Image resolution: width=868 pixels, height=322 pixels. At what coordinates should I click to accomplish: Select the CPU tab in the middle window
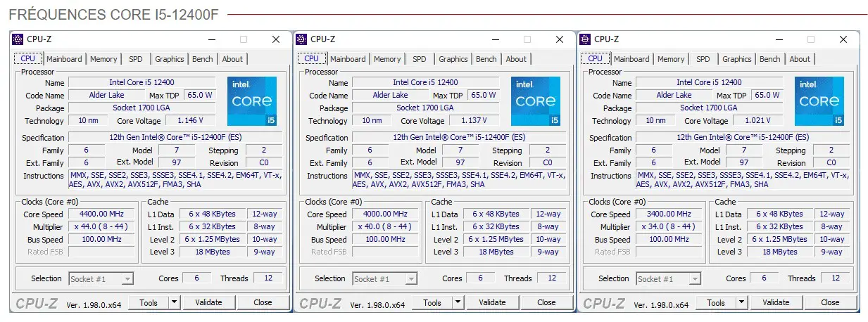point(311,59)
